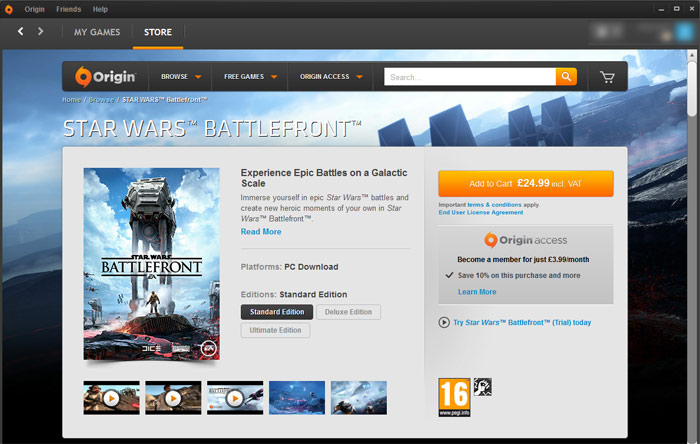The image size is (700, 444).
Task: Click the Star Wars Battlefront page title
Action: (212, 129)
